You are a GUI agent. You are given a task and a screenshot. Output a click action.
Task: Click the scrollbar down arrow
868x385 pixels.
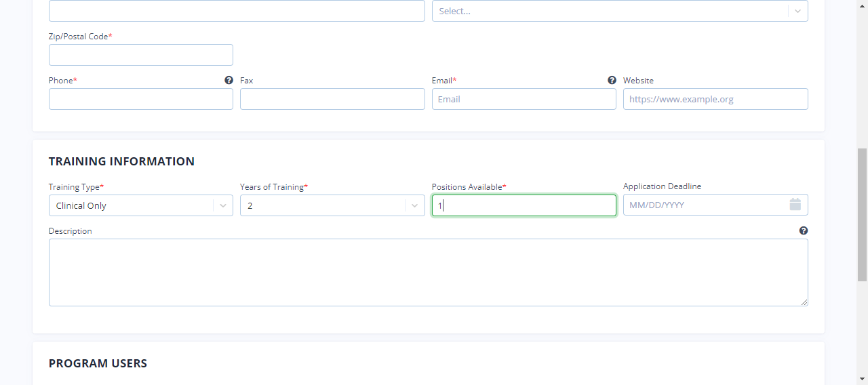[x=862, y=379]
